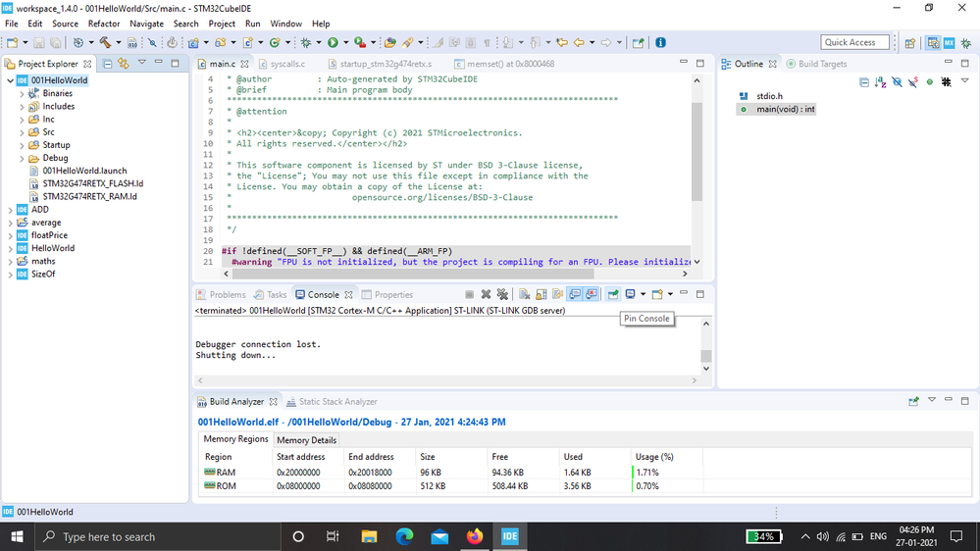Image resolution: width=980 pixels, height=551 pixels.
Task: Click the Quick Access search field
Action: pyautogui.click(x=854, y=42)
